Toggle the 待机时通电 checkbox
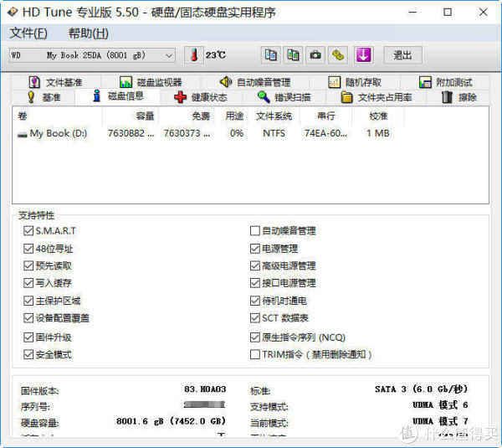502x448 pixels. click(x=255, y=301)
